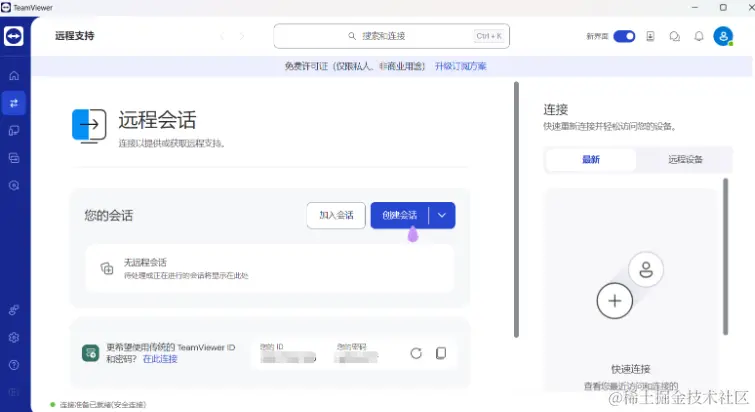The image size is (755, 412).
Task: Open the user profile avatar
Action: coord(723,36)
